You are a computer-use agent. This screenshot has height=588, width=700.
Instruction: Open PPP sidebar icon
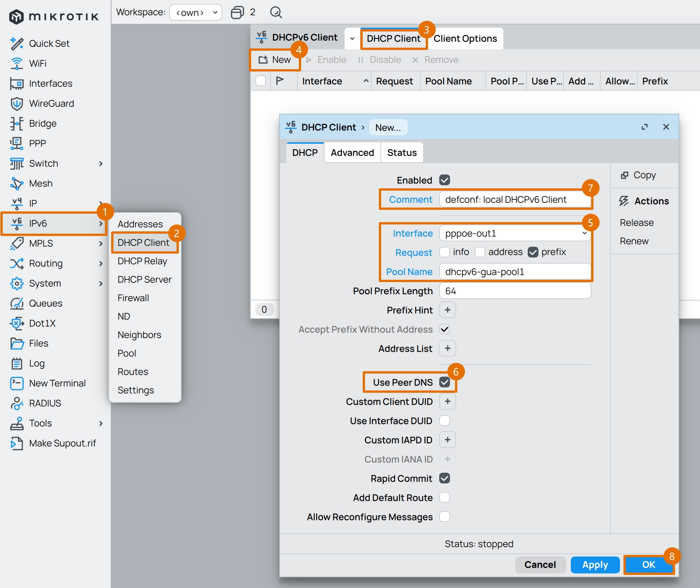click(x=17, y=143)
